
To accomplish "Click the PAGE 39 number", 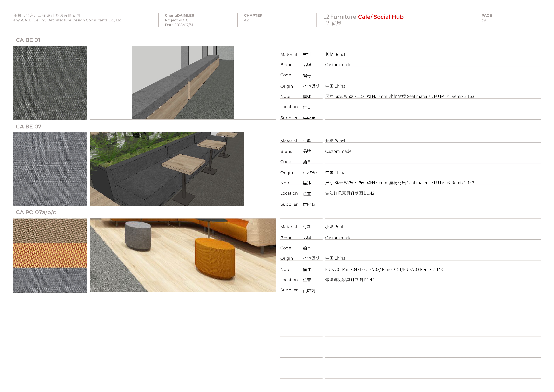I will 483,20.
